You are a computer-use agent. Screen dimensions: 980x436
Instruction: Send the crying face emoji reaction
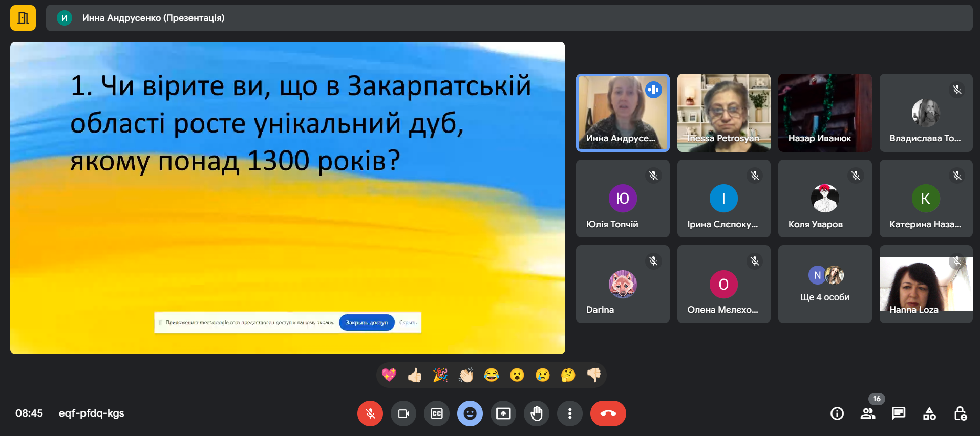[543, 376]
